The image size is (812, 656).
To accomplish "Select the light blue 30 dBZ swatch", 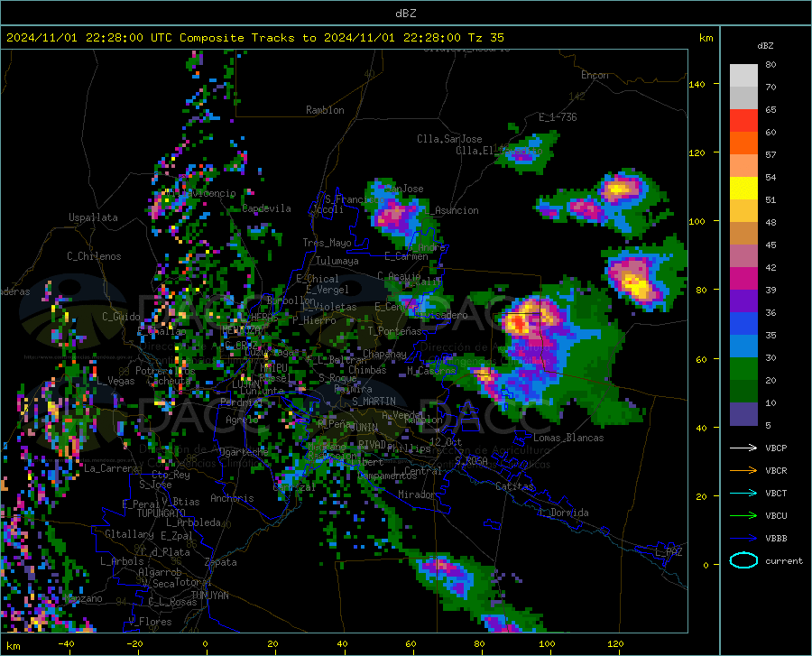I will [743, 346].
